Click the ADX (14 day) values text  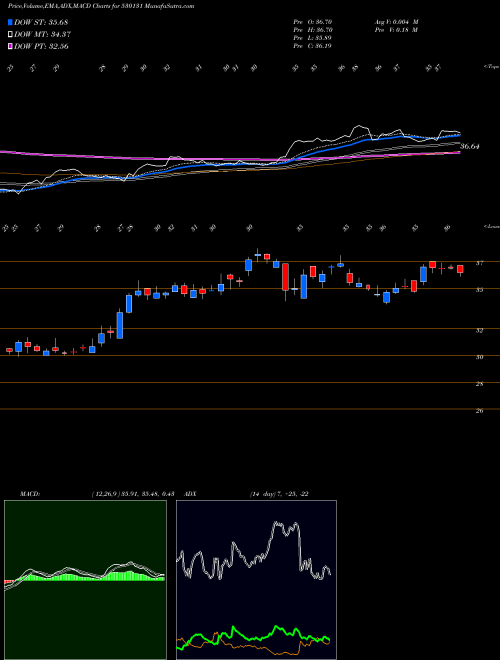[279, 494]
